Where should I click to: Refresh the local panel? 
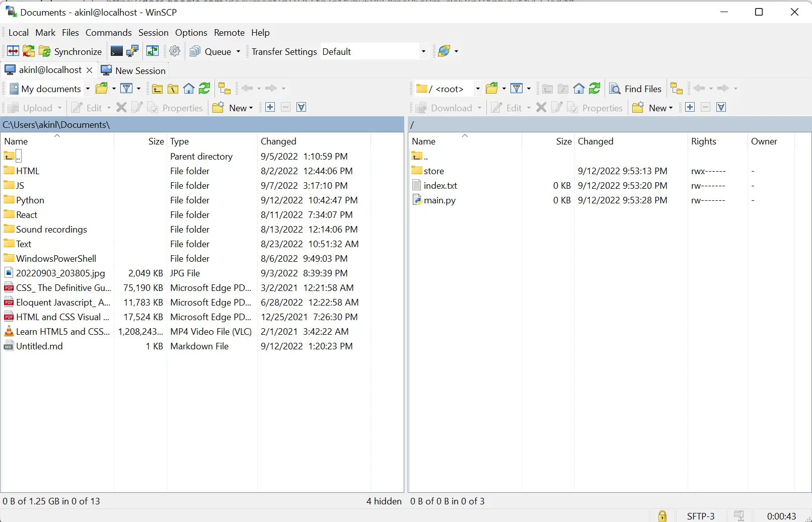tap(204, 89)
